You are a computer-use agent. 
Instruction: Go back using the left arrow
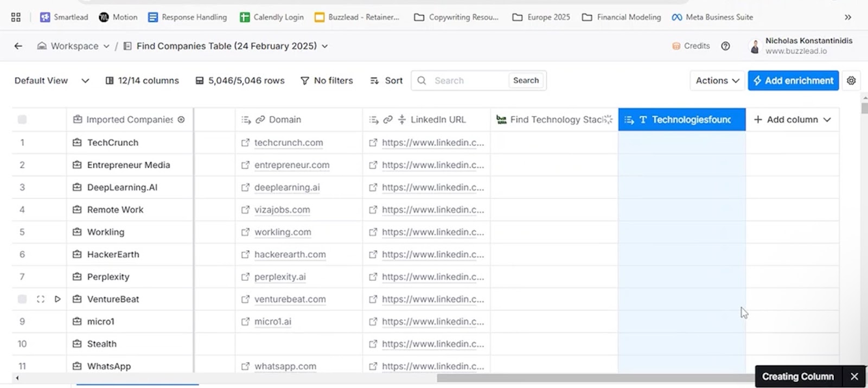click(x=18, y=46)
